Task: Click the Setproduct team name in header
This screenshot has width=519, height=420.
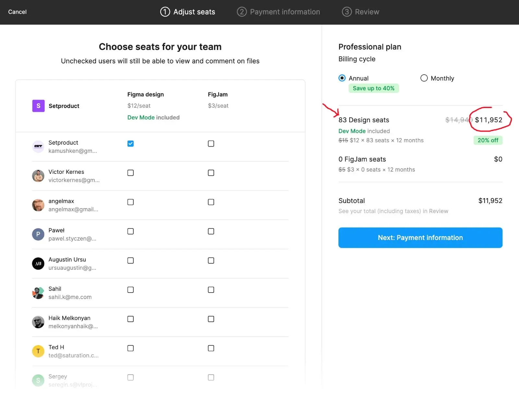Action: click(x=64, y=106)
